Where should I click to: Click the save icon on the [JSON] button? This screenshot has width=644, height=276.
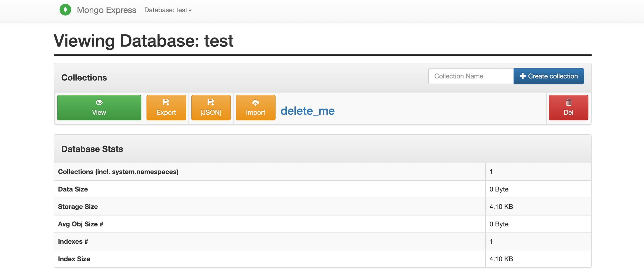tap(211, 102)
